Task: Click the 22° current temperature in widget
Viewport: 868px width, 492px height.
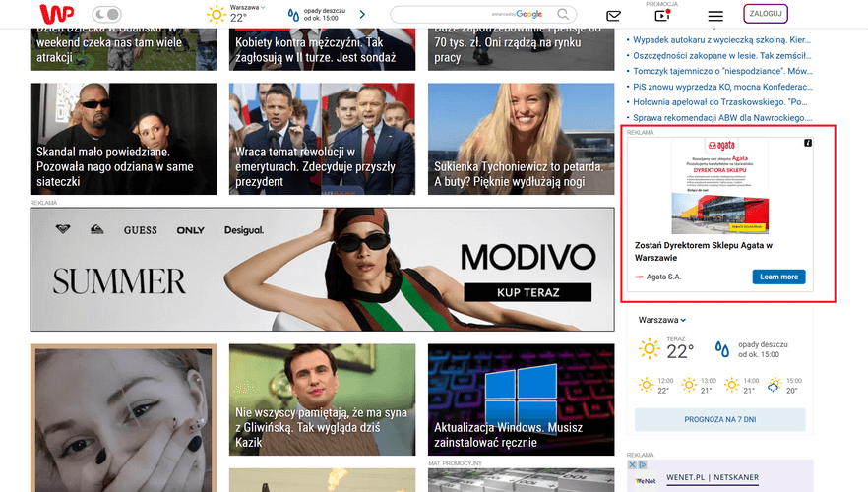Action: (680, 351)
